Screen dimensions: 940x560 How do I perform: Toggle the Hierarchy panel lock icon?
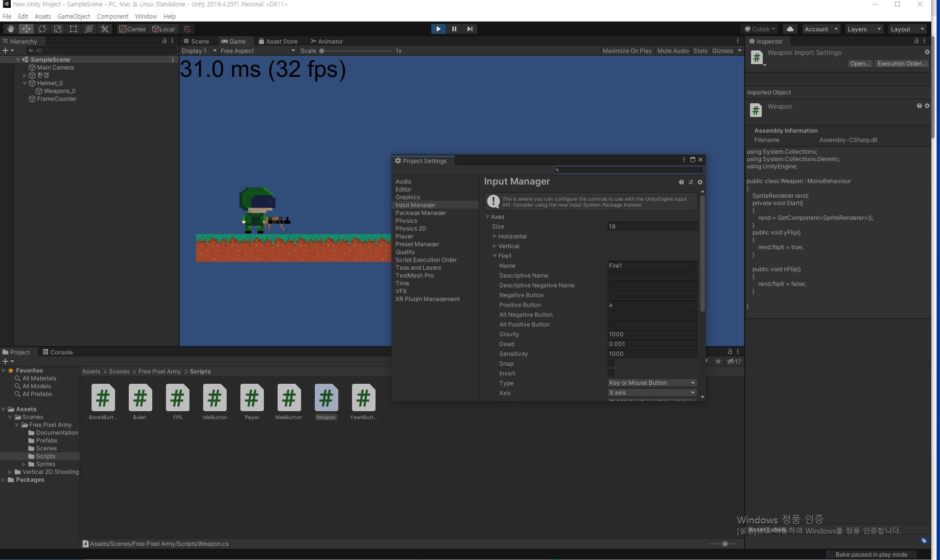[164, 41]
